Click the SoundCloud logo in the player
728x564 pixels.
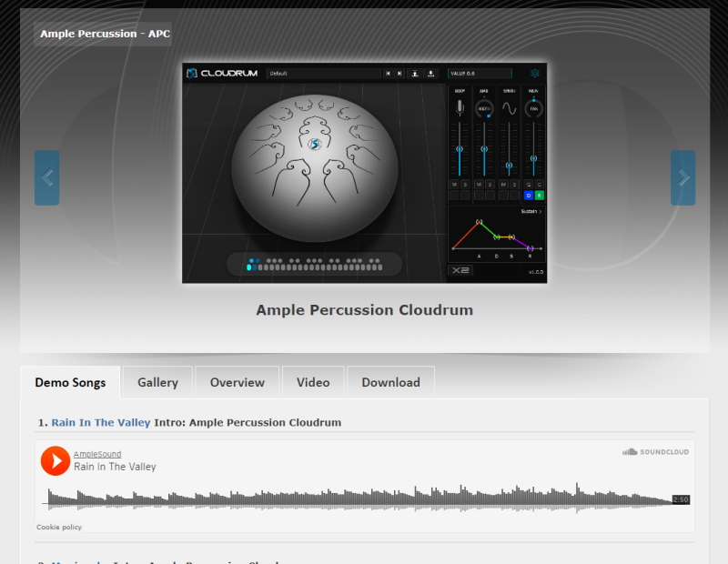(655, 452)
